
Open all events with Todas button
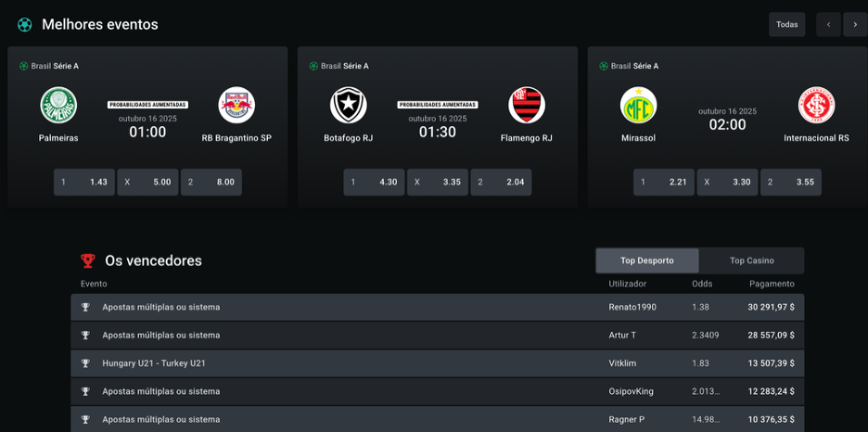tap(786, 25)
